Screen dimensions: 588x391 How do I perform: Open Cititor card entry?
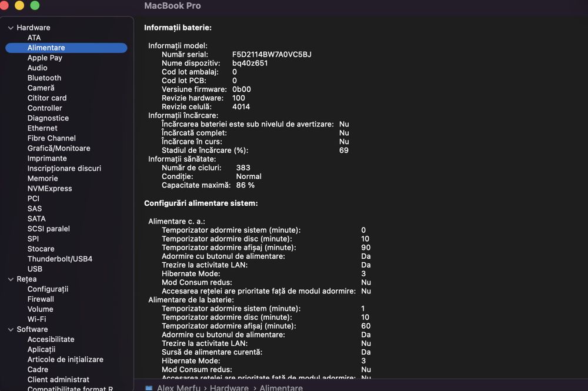(47, 98)
